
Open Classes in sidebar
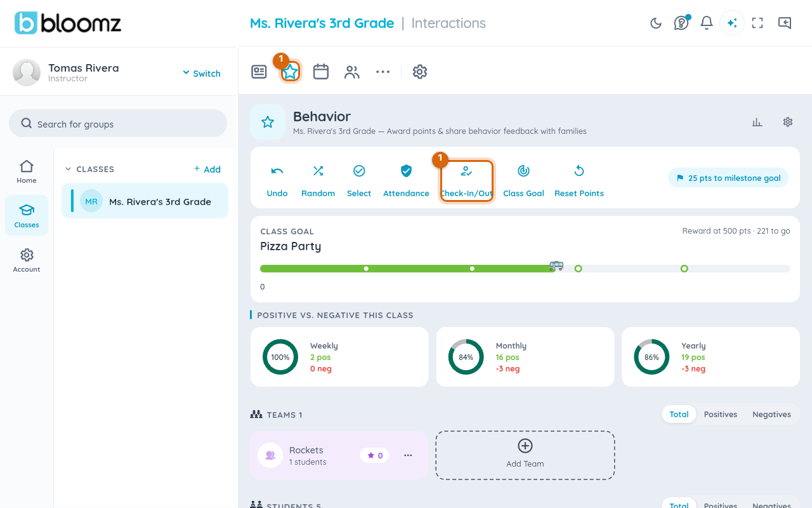[27, 216]
